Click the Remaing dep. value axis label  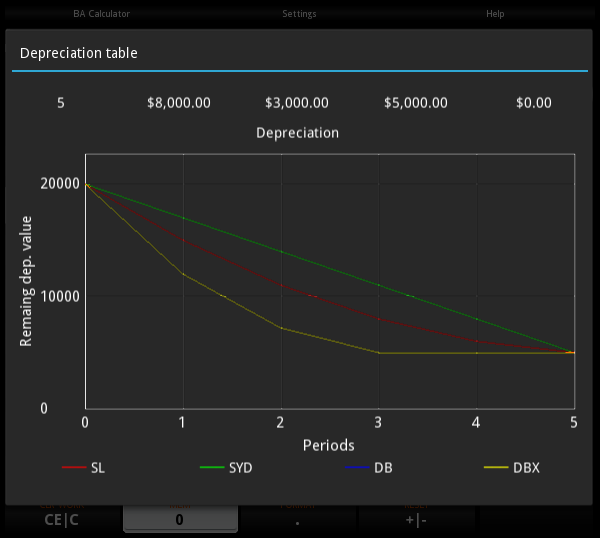tap(26, 281)
